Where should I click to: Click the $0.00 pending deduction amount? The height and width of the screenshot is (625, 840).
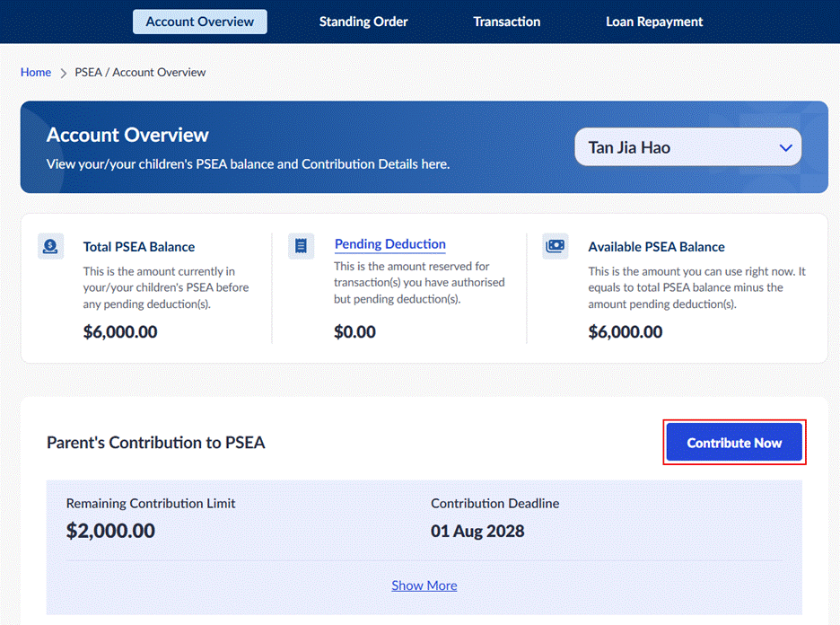[354, 331]
